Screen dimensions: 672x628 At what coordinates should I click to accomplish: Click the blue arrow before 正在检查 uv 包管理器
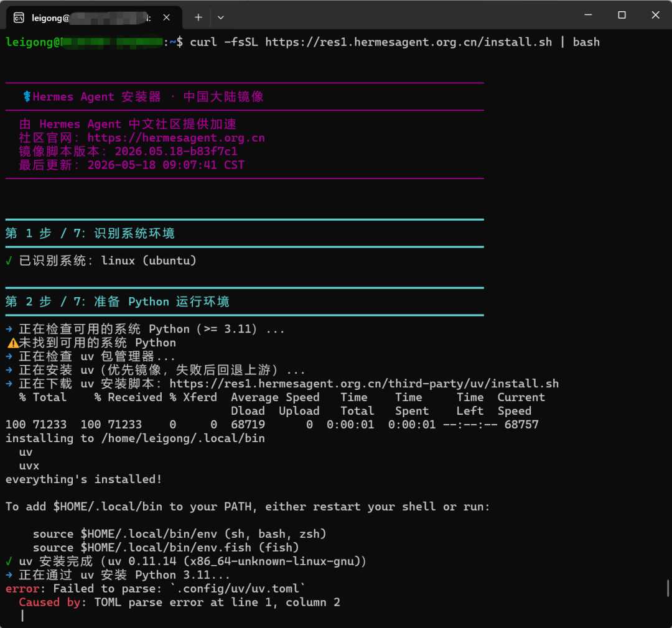[9, 356]
